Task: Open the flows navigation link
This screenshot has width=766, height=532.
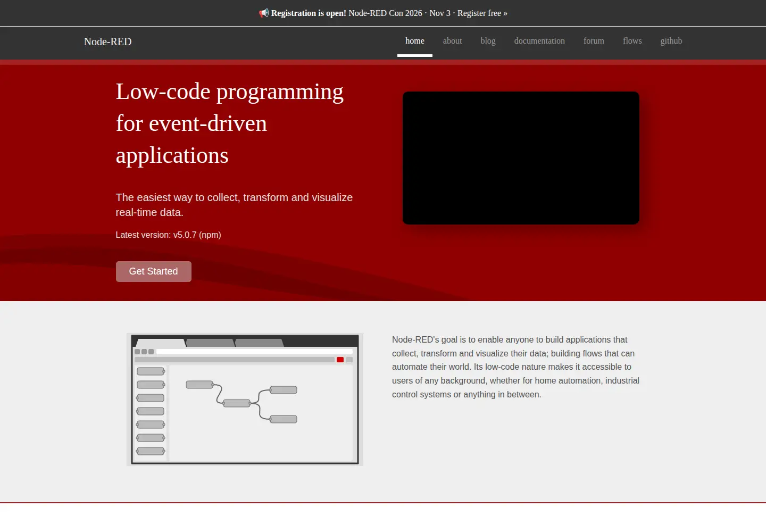Action: tap(632, 41)
